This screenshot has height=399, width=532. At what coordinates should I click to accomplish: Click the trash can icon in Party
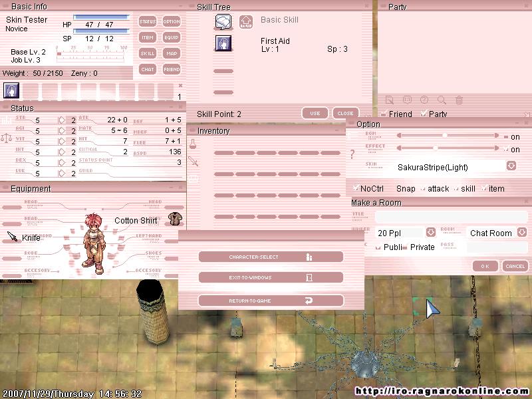click(x=459, y=100)
